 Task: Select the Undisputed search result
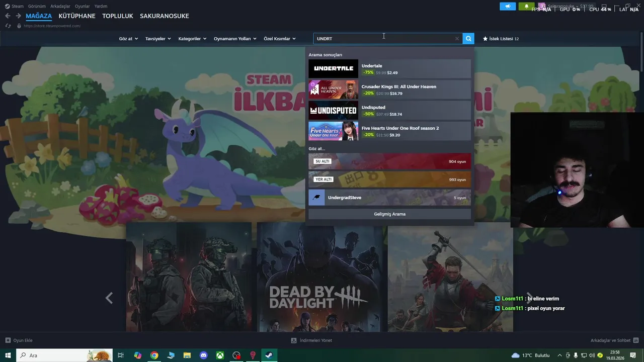389,111
